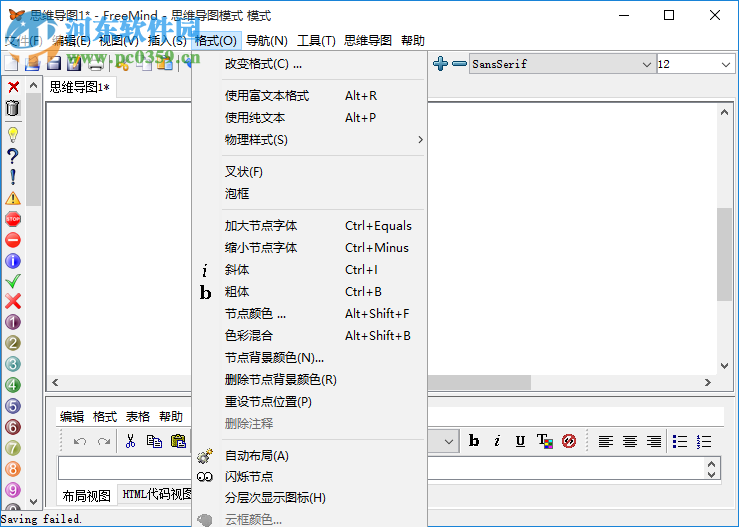Click the paste clipboard icon in note editor
The height and width of the screenshot is (527, 739).
178,441
